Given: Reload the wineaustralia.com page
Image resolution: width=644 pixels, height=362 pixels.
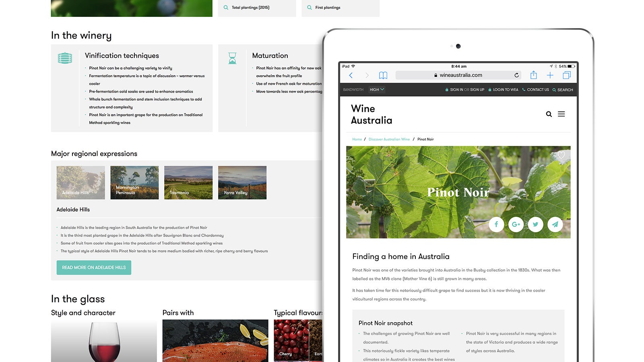Looking at the screenshot, I should tap(516, 75).
